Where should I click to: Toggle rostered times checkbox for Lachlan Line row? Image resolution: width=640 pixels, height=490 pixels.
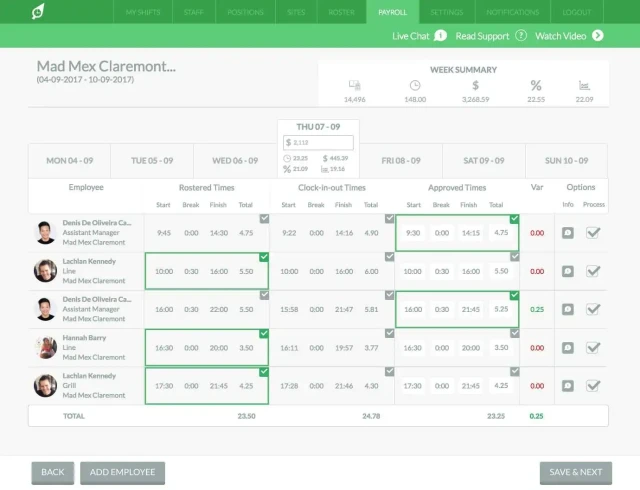[264, 257]
